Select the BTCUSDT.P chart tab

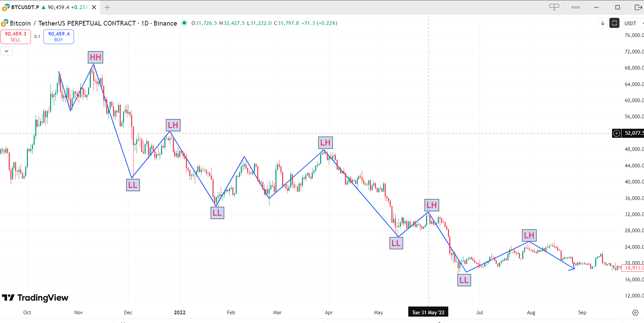25,7
